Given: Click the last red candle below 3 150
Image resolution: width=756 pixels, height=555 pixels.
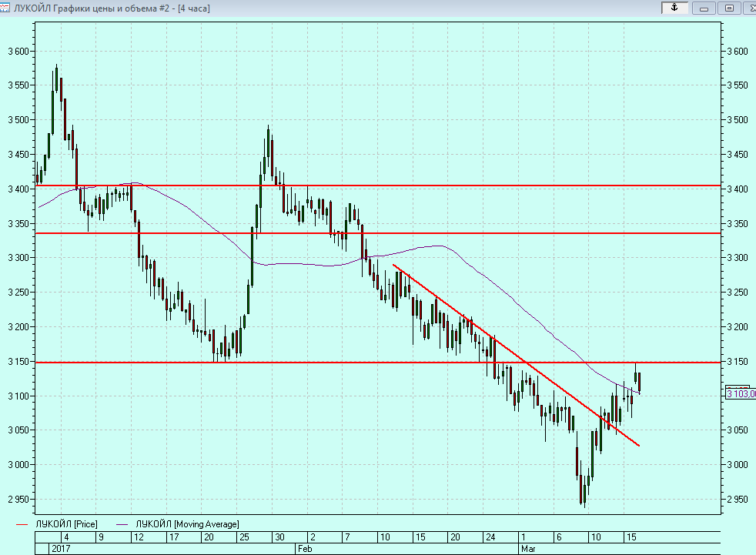Looking at the screenshot, I should tap(639, 382).
